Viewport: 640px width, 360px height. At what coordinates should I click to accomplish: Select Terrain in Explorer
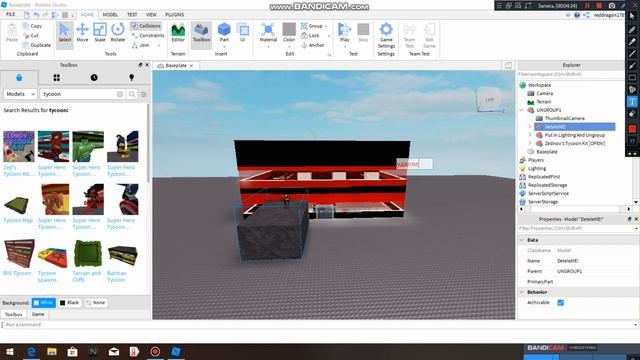point(543,102)
